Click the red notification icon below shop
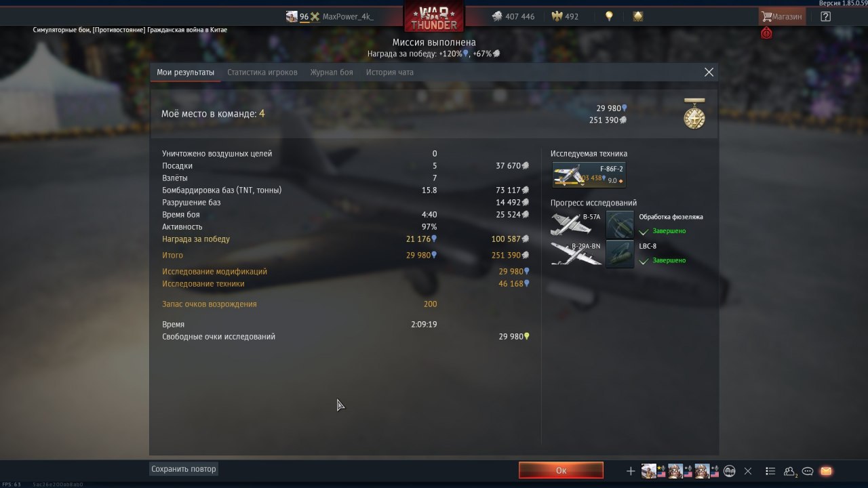Image resolution: width=868 pixels, height=488 pixels. 766,33
